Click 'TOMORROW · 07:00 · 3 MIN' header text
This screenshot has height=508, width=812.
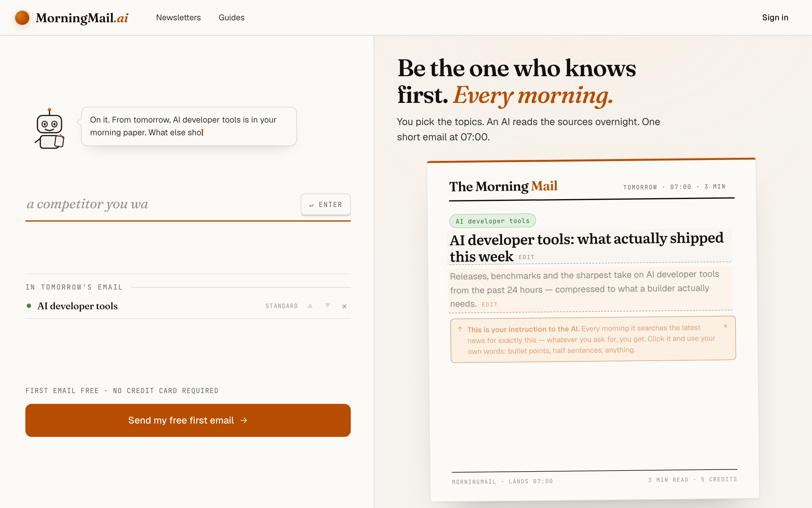674,187
